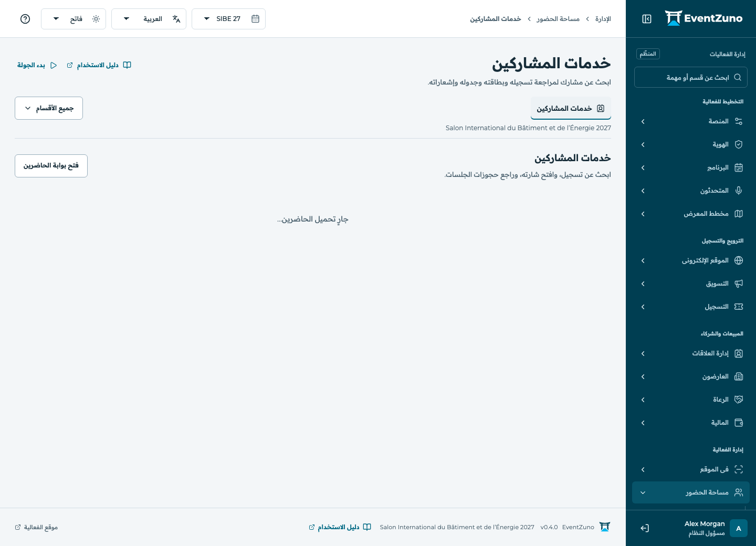The image size is (756, 546).
Task: Click the مخطط المعرض map icon
Action: click(x=739, y=214)
